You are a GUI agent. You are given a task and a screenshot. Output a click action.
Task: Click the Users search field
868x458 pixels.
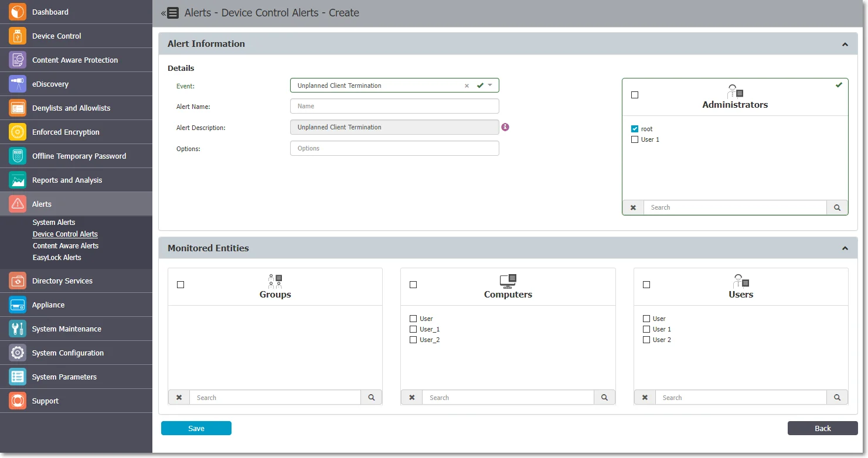[x=741, y=397]
